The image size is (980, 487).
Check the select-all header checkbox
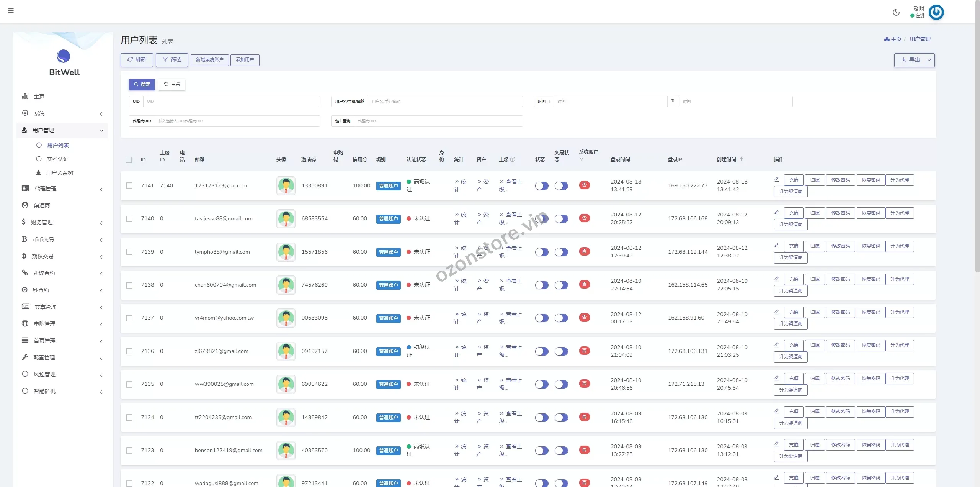(129, 160)
